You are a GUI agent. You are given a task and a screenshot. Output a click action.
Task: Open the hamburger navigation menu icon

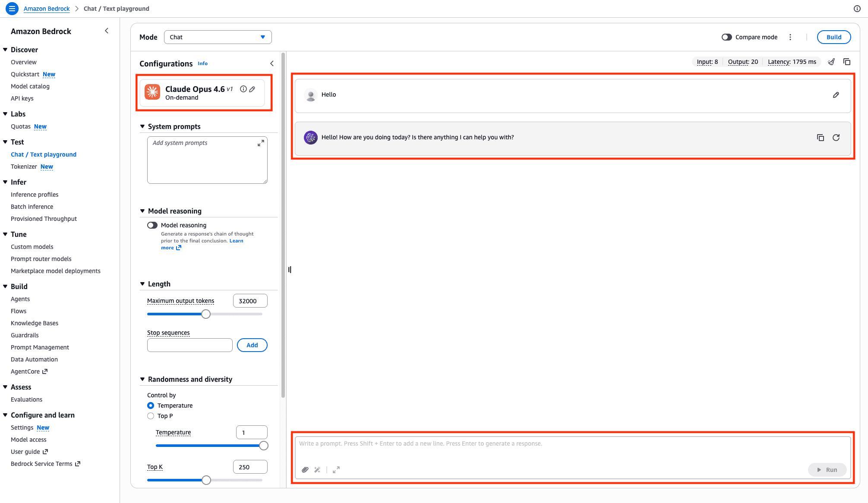(x=12, y=8)
